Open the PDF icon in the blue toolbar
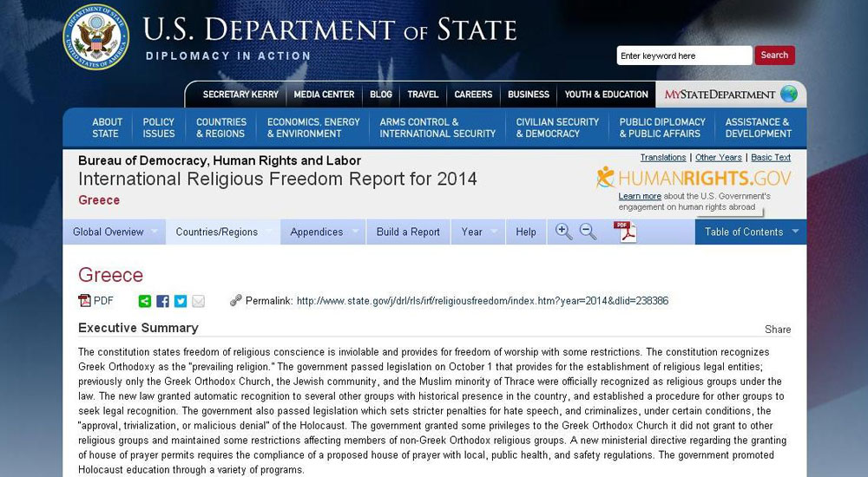 625,232
